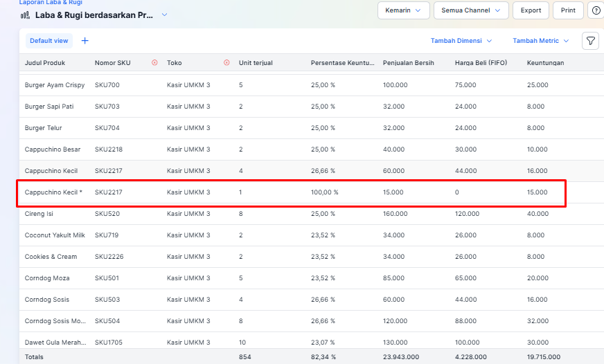The width and height of the screenshot is (604, 364).
Task: Click the Keuntungan column header
Action: tap(545, 63)
